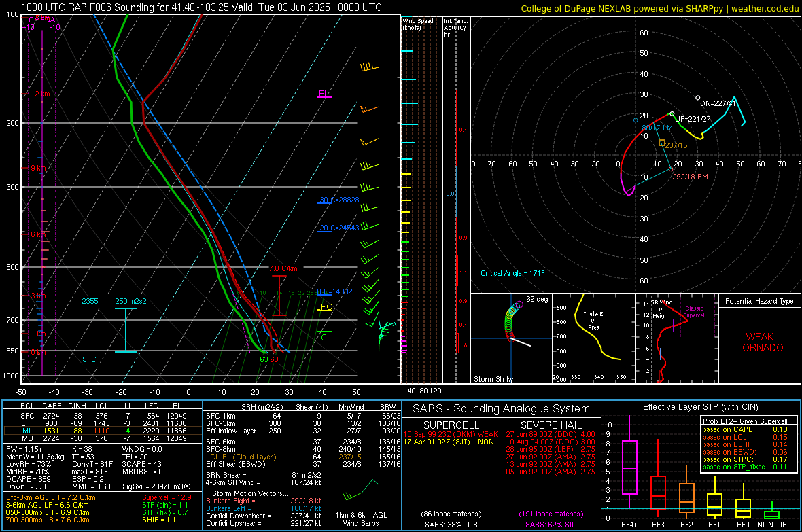Click the LCL-EL (Cloud Layer) row
802x532 pixels.
click(303, 457)
